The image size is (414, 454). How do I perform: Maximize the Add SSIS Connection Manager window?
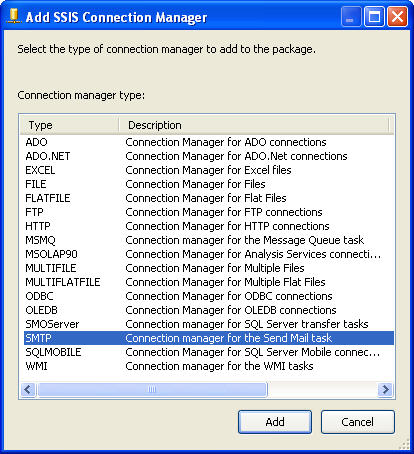(x=374, y=16)
